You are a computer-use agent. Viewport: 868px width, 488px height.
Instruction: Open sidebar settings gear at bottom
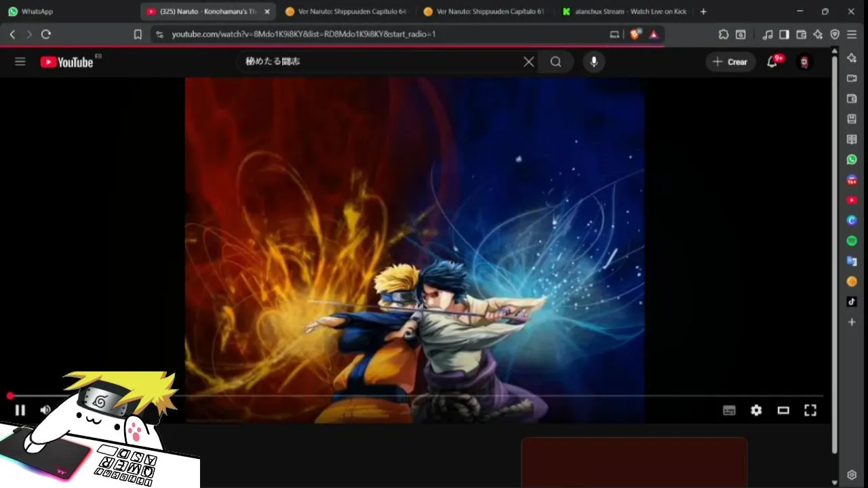(x=852, y=474)
